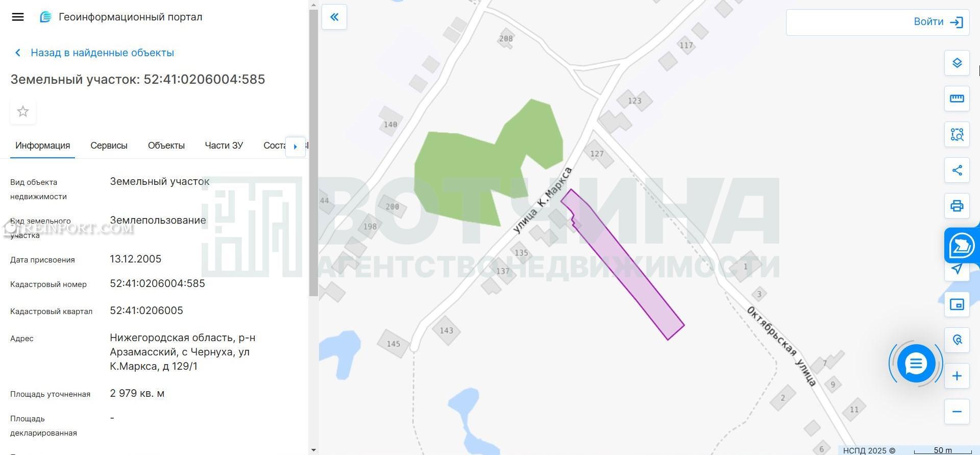Switch to the Сервисы tab
980x455 pixels.
click(x=109, y=146)
